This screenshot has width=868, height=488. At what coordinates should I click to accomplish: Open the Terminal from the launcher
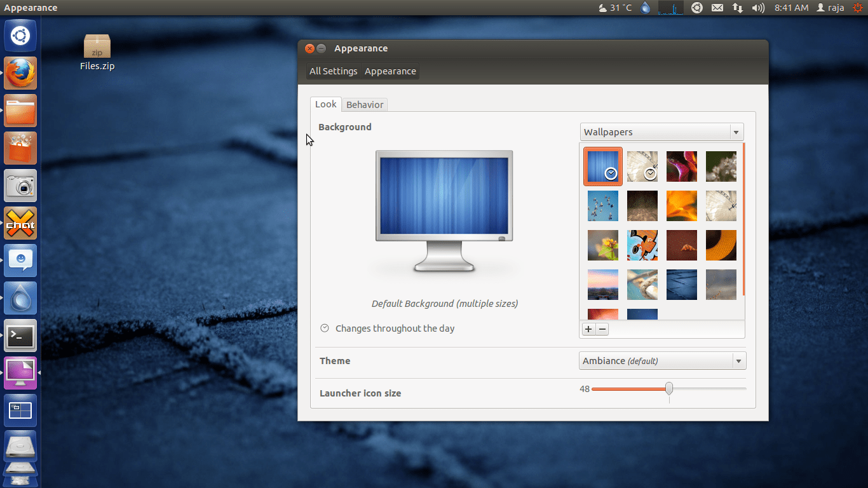tap(20, 335)
